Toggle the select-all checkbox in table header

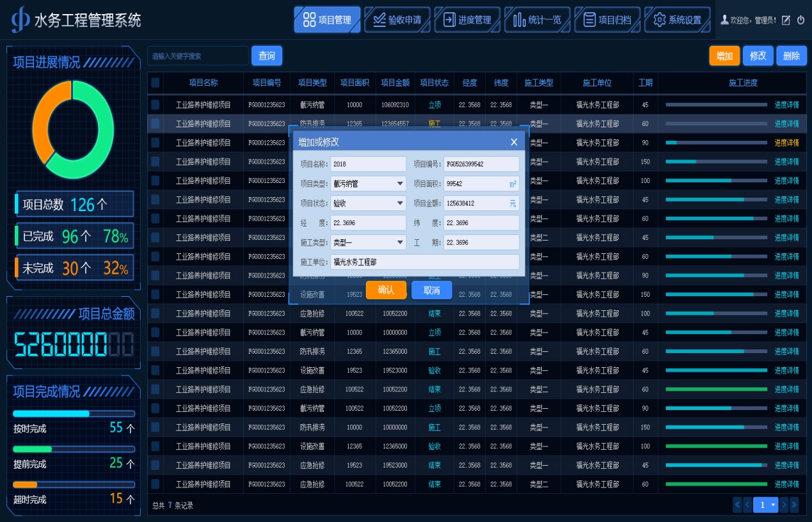(x=155, y=83)
